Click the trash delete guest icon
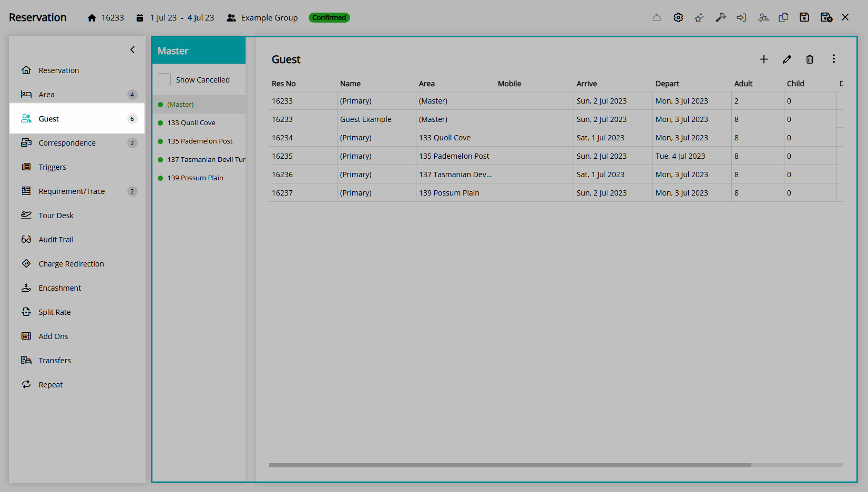Viewport: 868px width, 492px height. 810,59
